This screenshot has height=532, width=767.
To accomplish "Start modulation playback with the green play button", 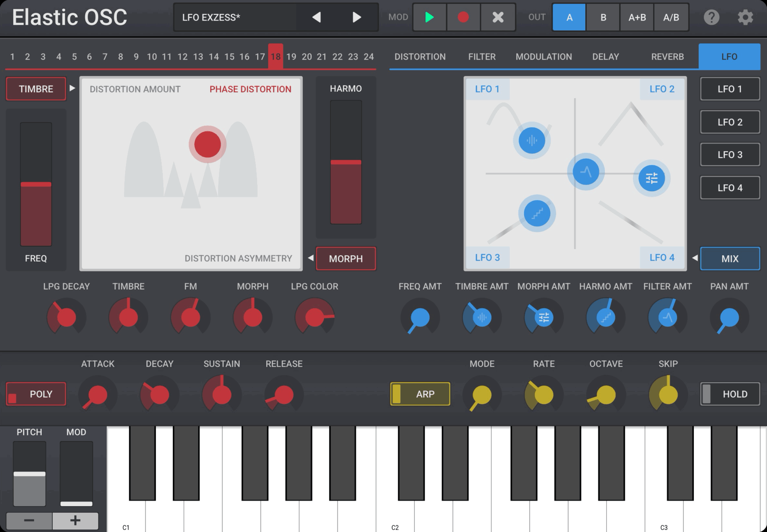I will (x=429, y=17).
